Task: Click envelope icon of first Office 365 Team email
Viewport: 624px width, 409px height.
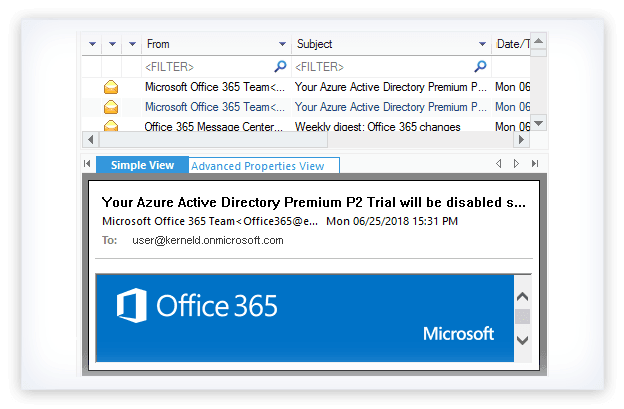Action: coord(111,87)
